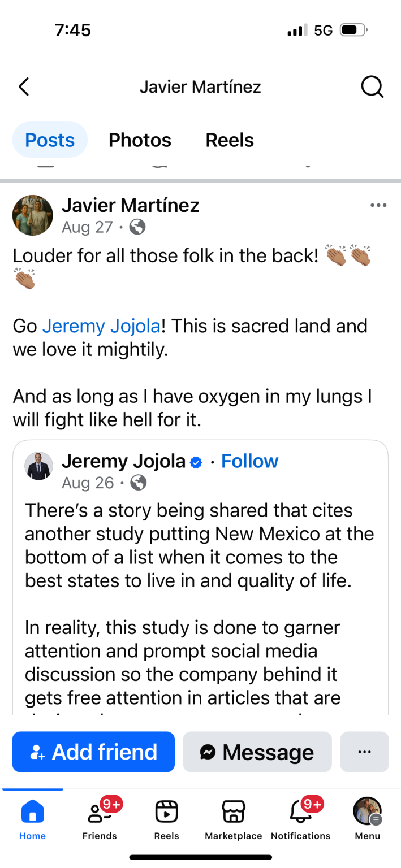Select the Posts tab
Screen dimensions: 401x868
(x=50, y=140)
